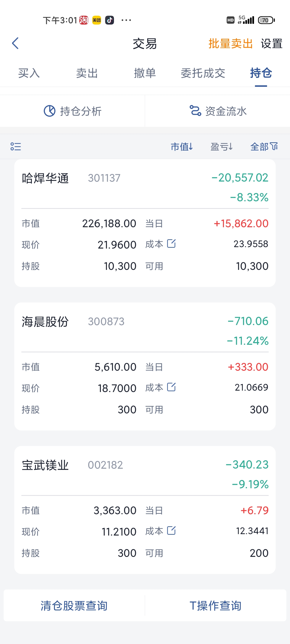Switch to the 撤单 tab
This screenshot has width=290, height=644.
click(x=145, y=73)
